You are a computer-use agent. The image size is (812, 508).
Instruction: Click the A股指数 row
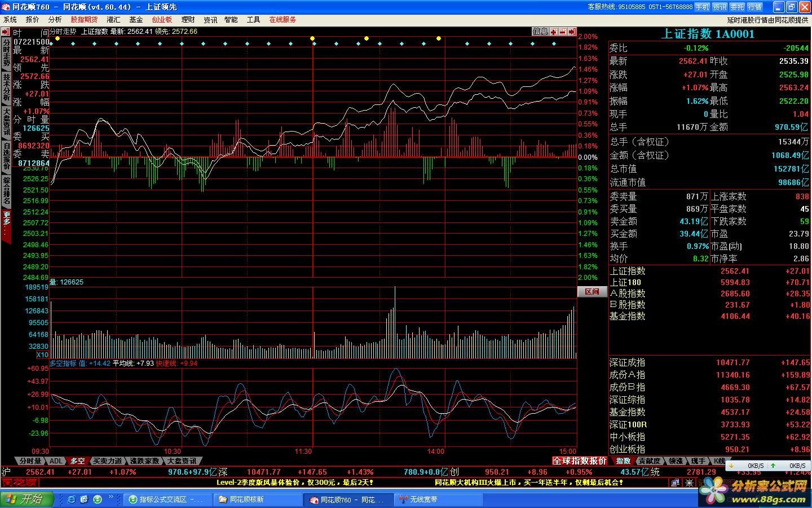(x=709, y=294)
